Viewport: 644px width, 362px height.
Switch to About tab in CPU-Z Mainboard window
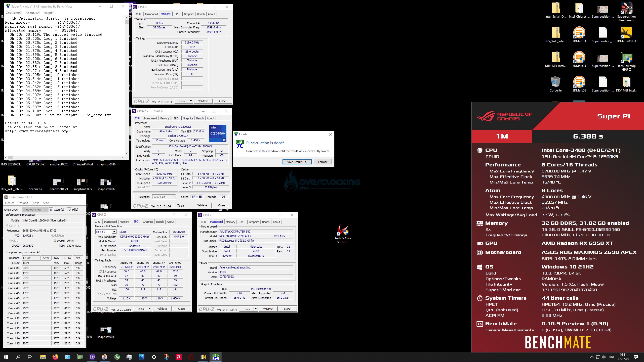pos(276,222)
